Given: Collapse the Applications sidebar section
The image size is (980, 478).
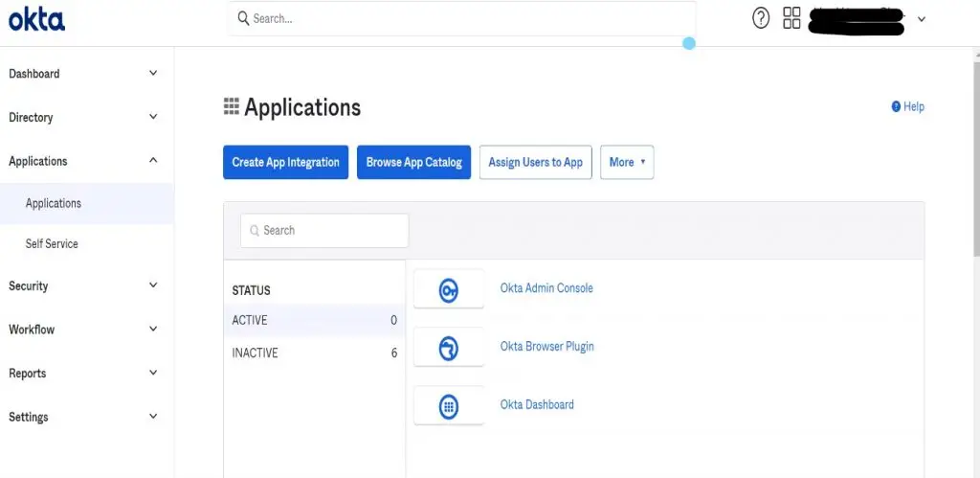Looking at the screenshot, I should click(x=153, y=161).
